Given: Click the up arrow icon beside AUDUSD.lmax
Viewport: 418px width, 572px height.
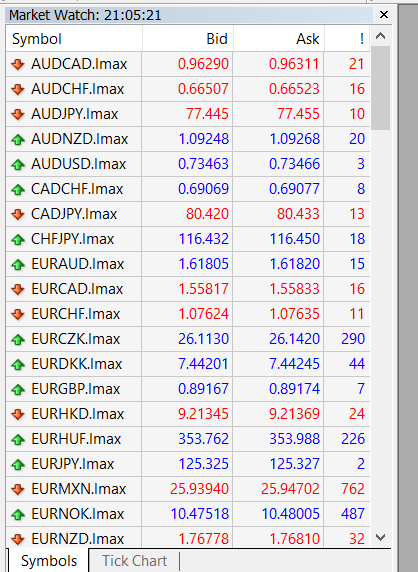Looking at the screenshot, I should coord(18,165).
